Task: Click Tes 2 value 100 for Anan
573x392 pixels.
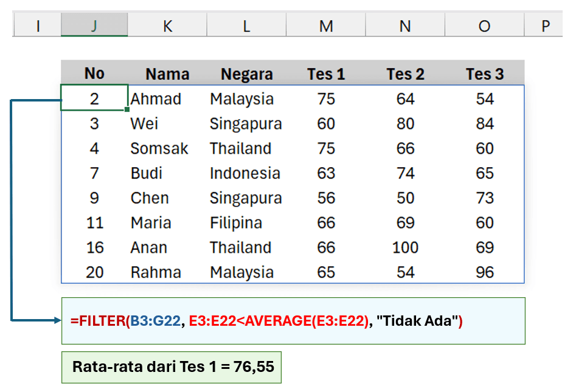Action: (x=405, y=247)
